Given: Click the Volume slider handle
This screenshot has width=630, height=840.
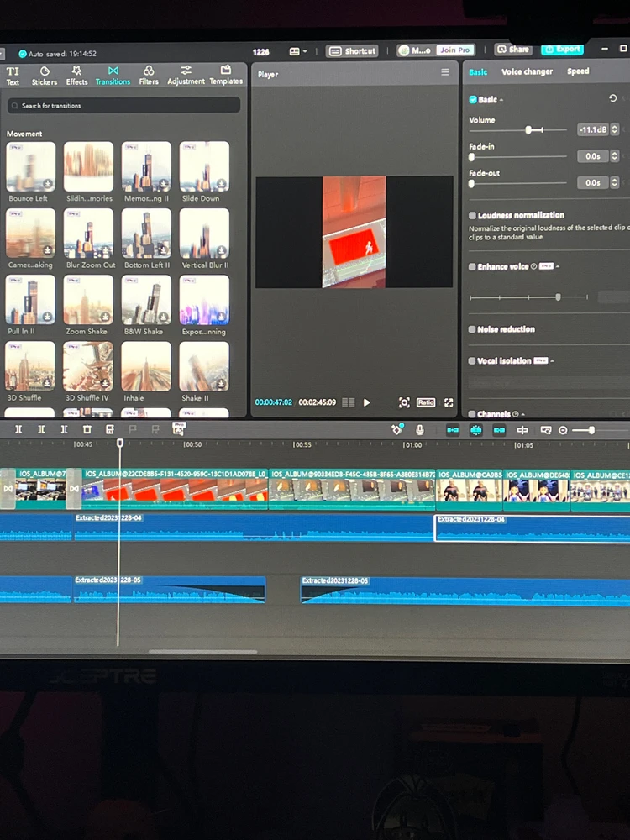Looking at the screenshot, I should (x=528, y=130).
